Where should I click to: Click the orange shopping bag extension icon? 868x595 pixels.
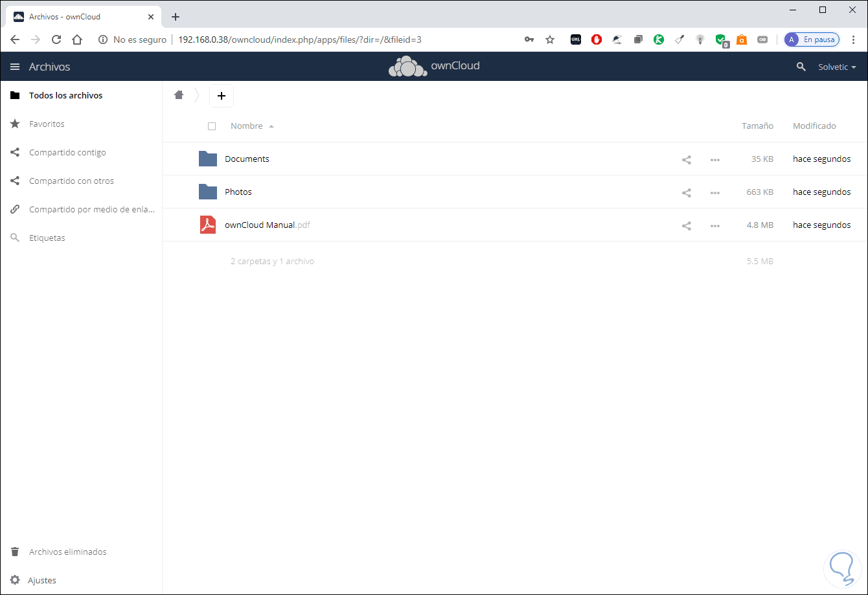pyautogui.click(x=742, y=39)
